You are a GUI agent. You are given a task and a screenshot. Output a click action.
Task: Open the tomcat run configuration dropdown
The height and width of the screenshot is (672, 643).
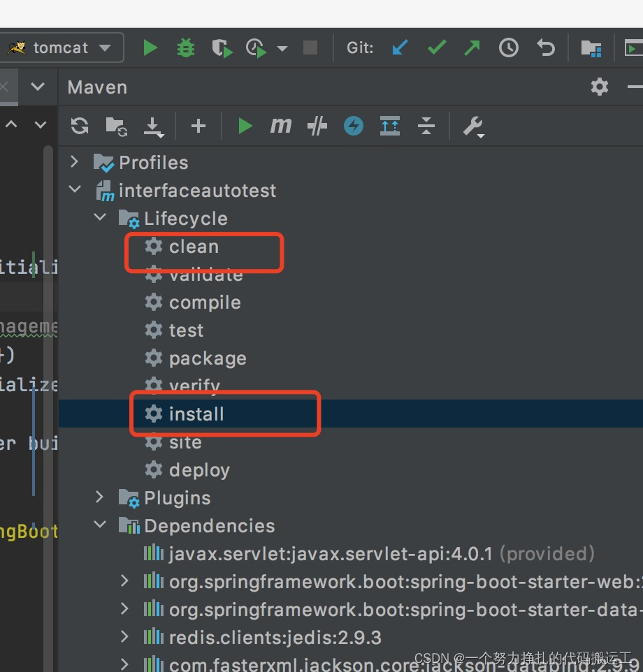(63, 48)
